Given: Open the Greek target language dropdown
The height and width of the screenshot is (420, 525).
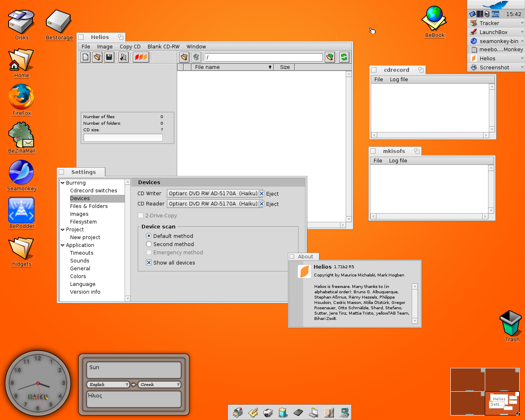Looking at the screenshot, I should click(160, 385).
